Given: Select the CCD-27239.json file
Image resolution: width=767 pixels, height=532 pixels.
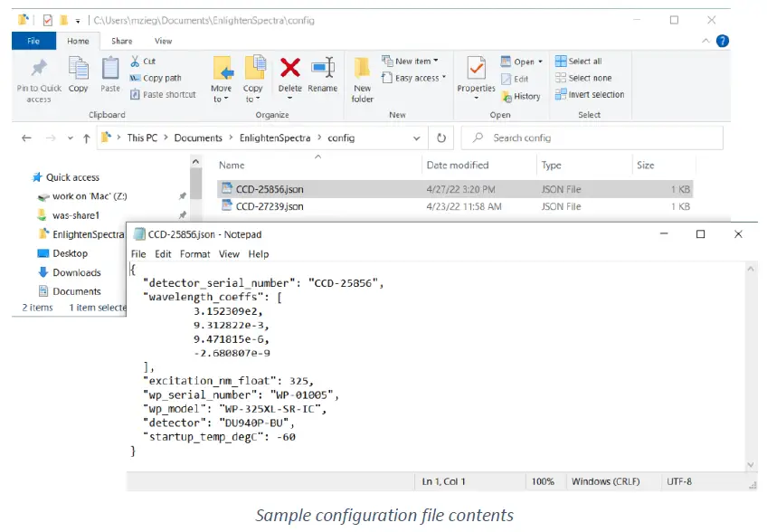Looking at the screenshot, I should click(x=270, y=206).
